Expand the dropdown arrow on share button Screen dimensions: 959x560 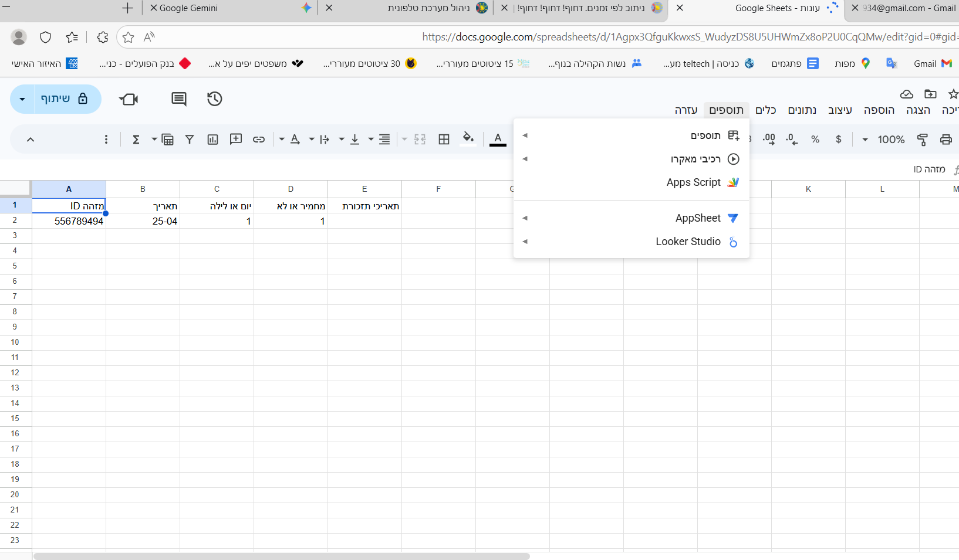22,99
